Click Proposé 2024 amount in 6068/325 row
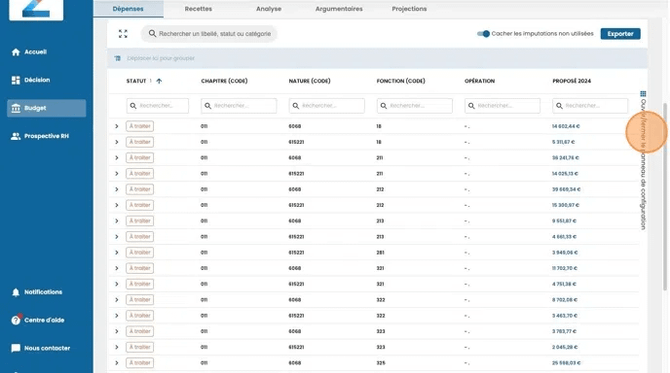The width and height of the screenshot is (670, 373). tap(566, 363)
